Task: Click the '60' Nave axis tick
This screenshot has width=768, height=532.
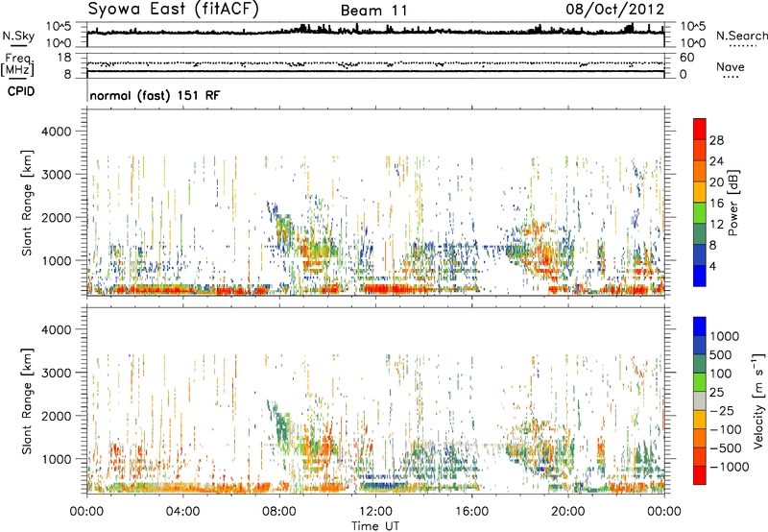Action: pos(686,58)
